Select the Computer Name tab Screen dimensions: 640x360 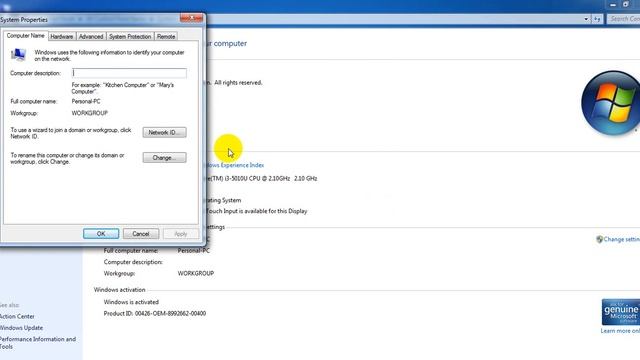(25, 36)
